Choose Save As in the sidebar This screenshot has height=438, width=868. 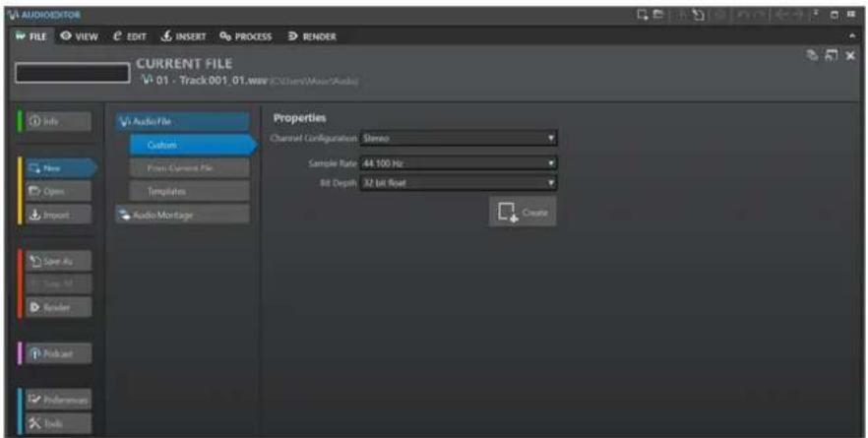[57, 261]
